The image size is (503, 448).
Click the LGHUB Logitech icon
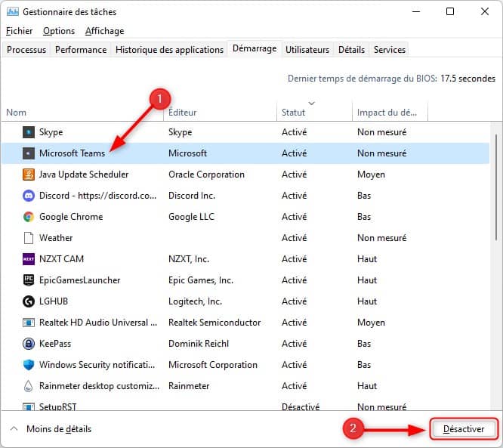[x=29, y=301]
